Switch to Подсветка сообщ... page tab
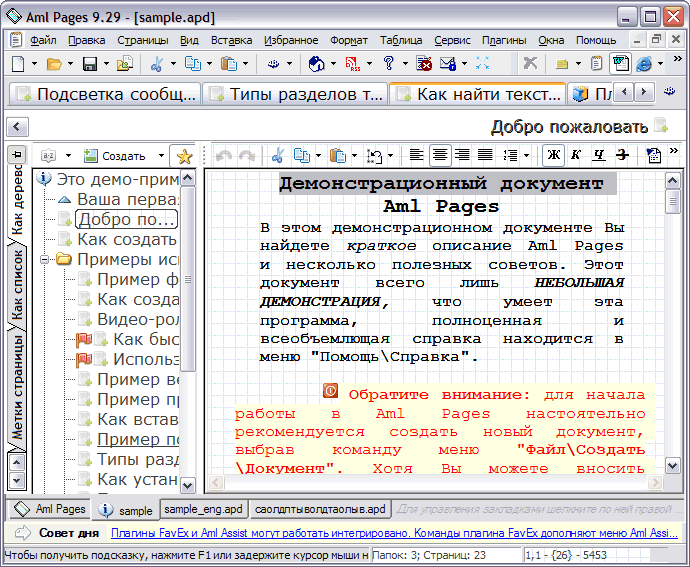This screenshot has width=690, height=567. (105, 94)
